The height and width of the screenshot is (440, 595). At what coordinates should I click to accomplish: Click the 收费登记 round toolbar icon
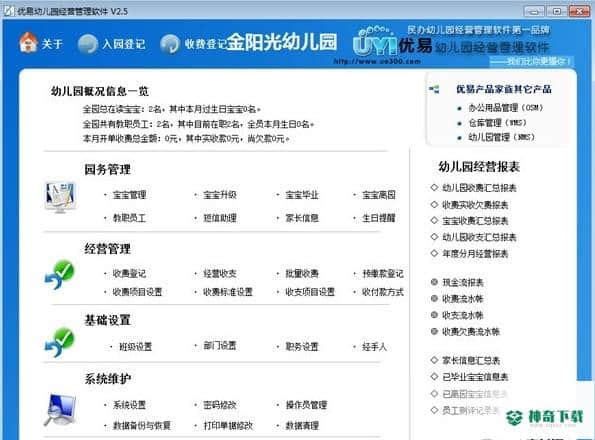170,44
